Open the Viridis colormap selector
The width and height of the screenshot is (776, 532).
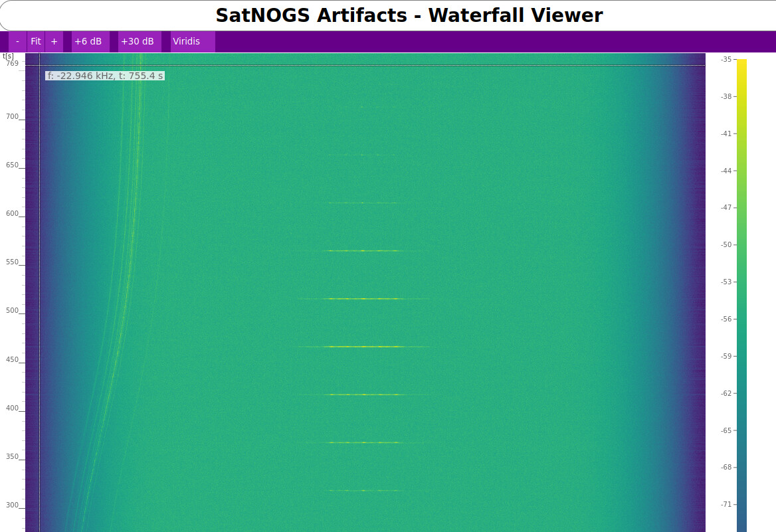pyautogui.click(x=187, y=41)
